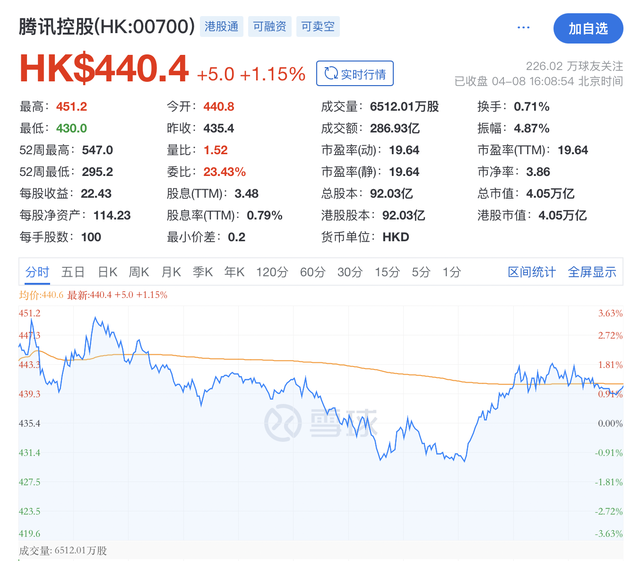Click the price HK$440.4
640x561 pixels.
click(x=104, y=69)
